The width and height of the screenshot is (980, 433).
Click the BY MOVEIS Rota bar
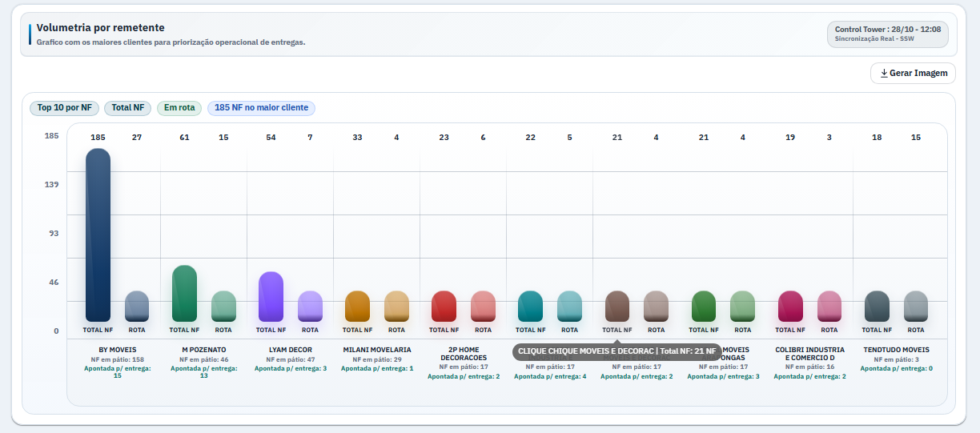coord(137,307)
